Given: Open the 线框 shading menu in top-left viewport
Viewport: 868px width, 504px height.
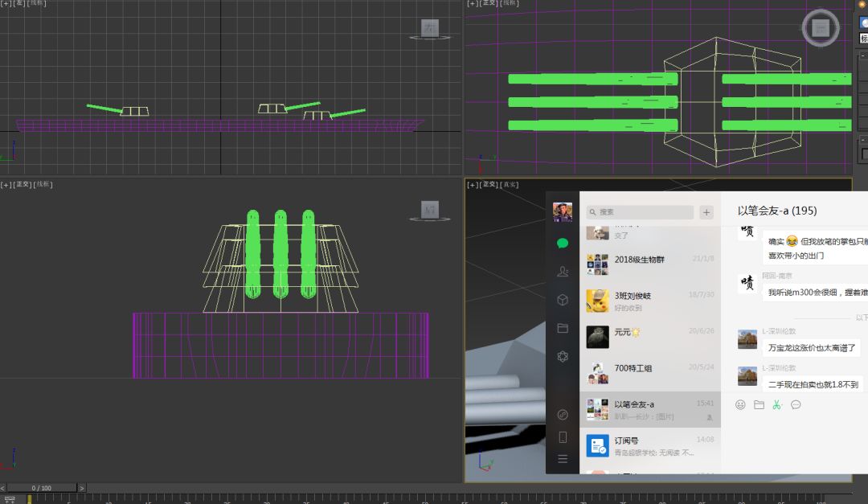Looking at the screenshot, I should coord(37,4).
